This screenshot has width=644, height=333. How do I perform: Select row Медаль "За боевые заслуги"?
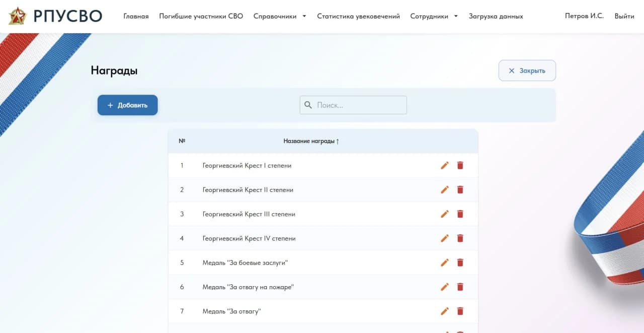(x=323, y=262)
